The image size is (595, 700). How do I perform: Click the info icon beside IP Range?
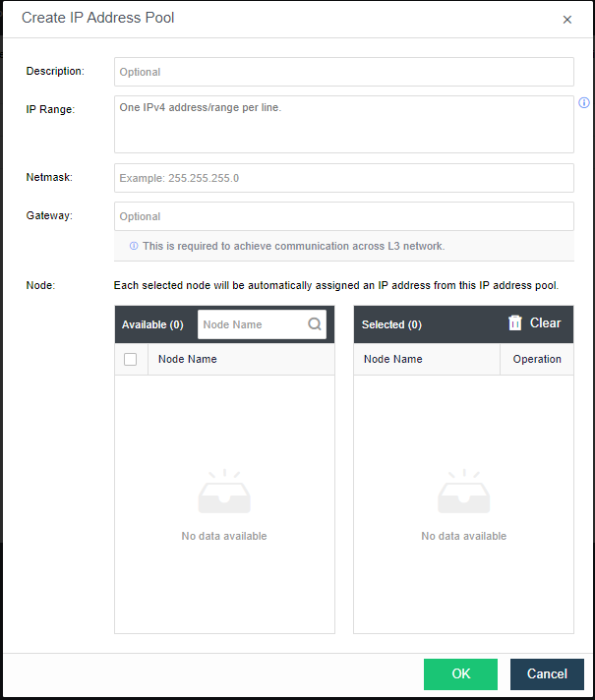[x=584, y=103]
